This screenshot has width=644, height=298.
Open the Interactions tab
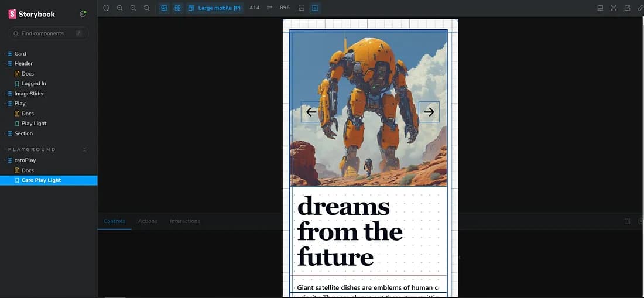(185, 221)
